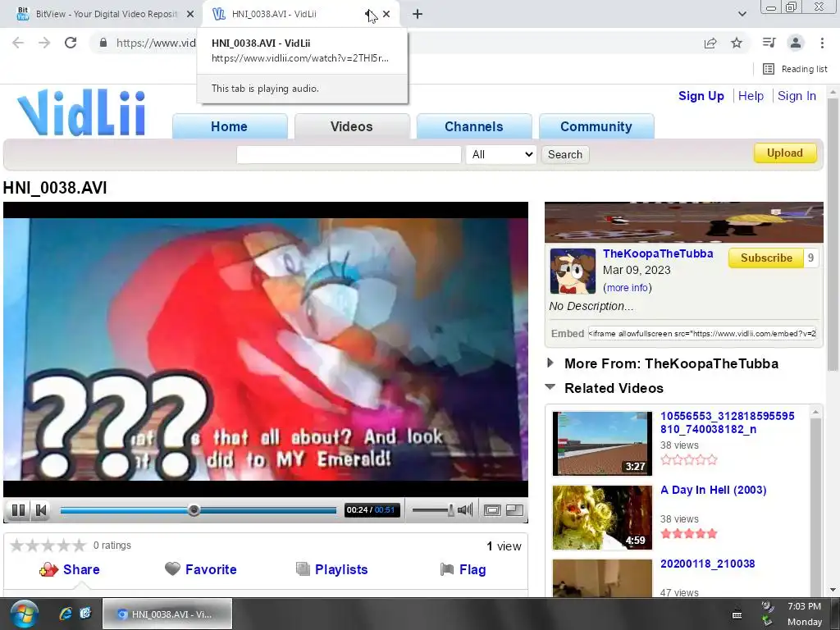Open the tab search dropdown arrow
This screenshot has width=840, height=630.
(742, 14)
